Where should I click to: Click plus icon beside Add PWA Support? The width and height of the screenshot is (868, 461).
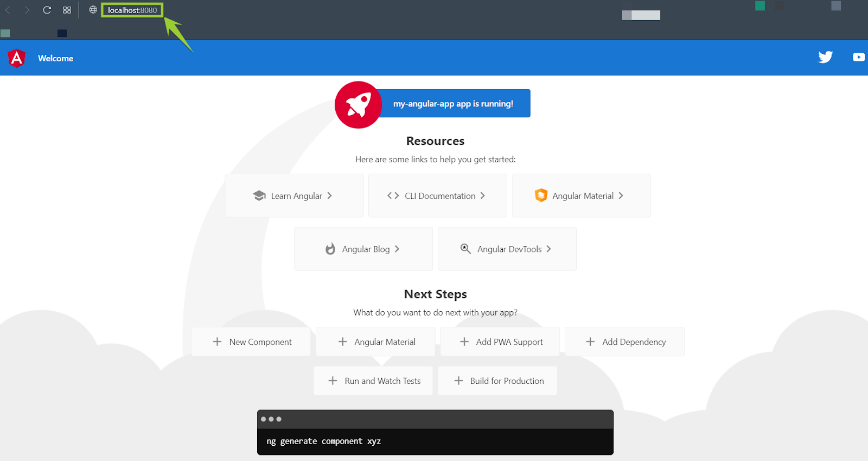(x=464, y=342)
